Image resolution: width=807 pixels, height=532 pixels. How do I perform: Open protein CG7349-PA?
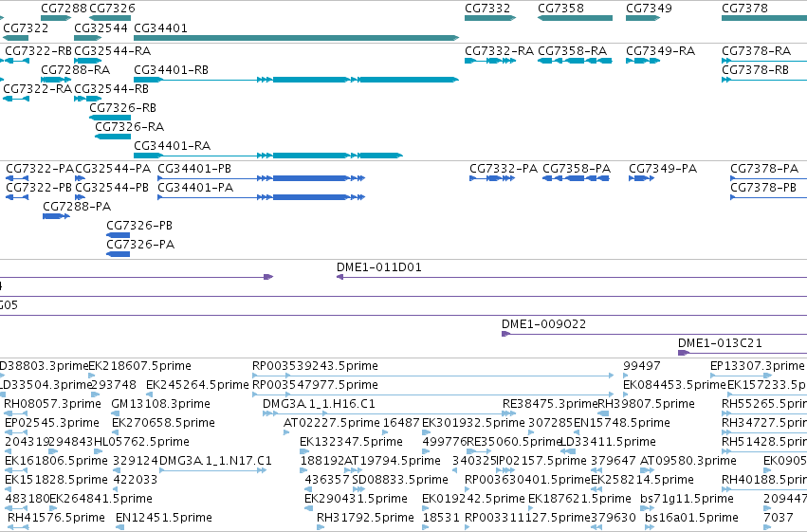[663, 169]
